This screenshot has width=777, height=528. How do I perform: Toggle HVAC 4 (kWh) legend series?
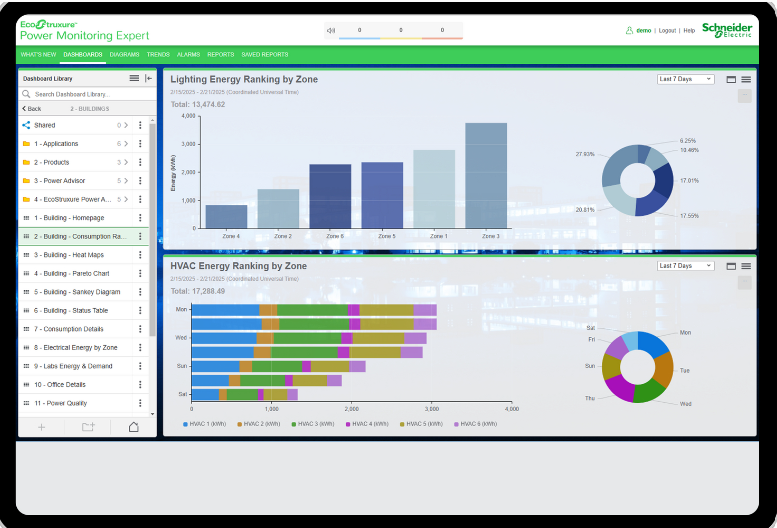point(367,424)
